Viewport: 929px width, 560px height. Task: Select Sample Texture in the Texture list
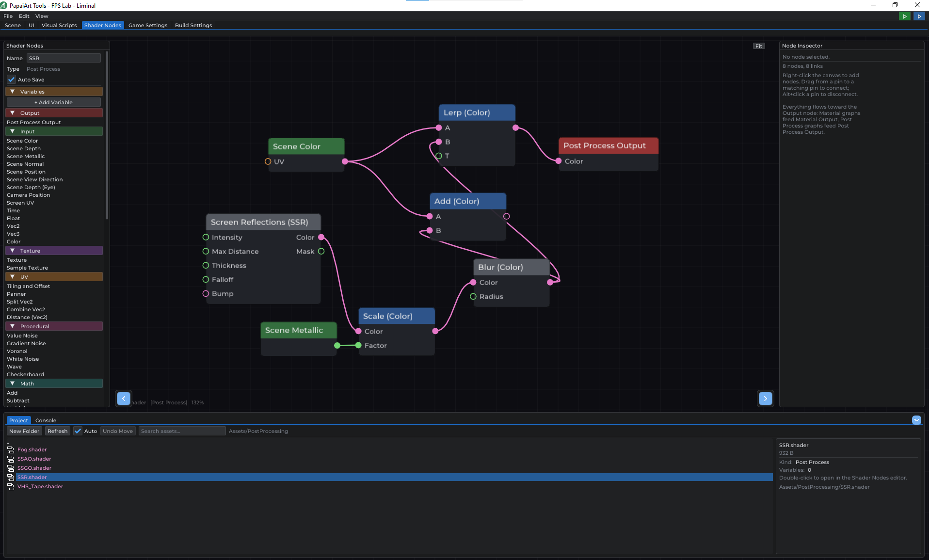click(27, 268)
